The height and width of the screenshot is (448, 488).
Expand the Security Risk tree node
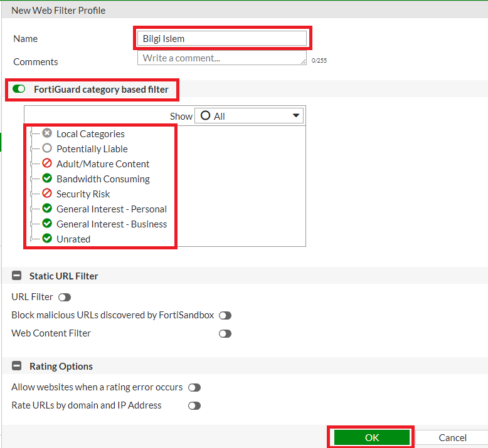pos(31,194)
